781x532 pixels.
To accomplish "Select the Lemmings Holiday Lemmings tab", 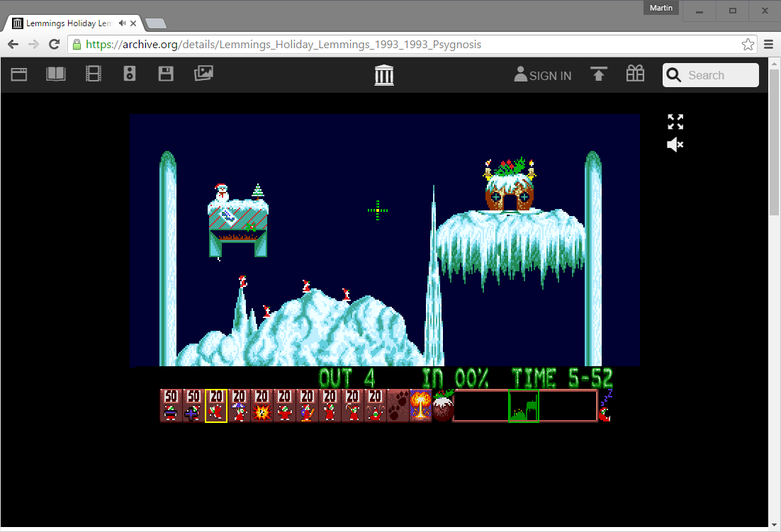I will (x=69, y=23).
